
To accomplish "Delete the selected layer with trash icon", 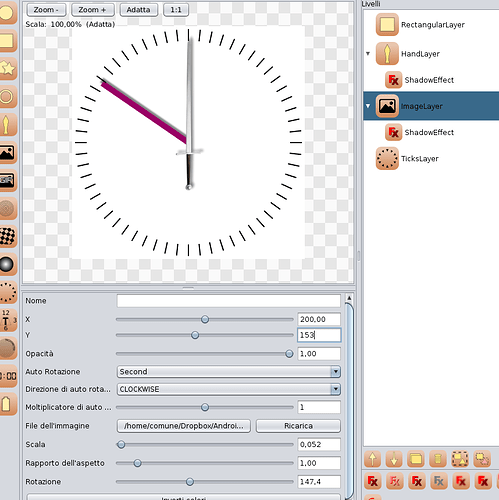I will pos(438,459).
